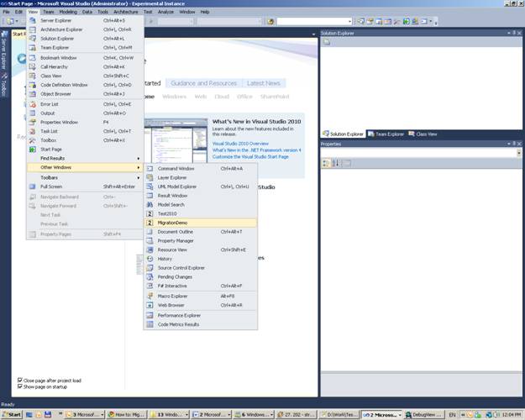Select Property Manager entry
The width and height of the screenshot is (525, 420).
[x=201, y=241]
